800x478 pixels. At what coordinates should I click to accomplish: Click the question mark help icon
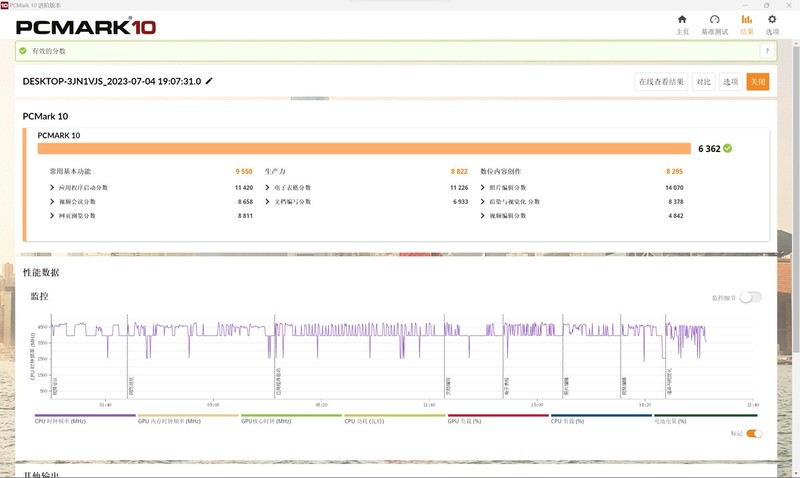pos(768,51)
